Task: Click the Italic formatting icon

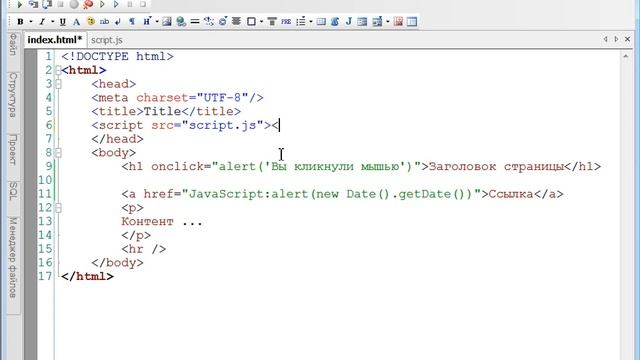Action: click(42, 22)
